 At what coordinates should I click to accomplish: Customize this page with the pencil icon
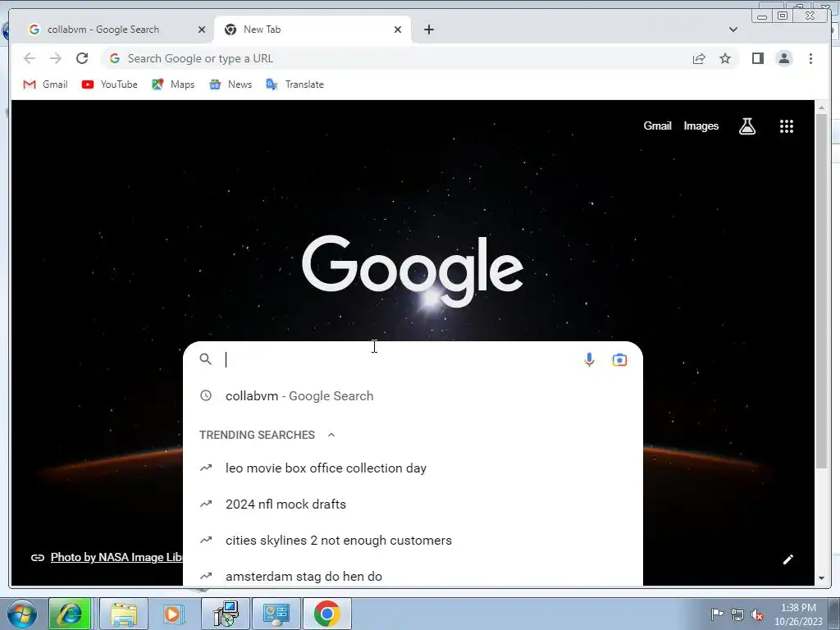tap(787, 559)
